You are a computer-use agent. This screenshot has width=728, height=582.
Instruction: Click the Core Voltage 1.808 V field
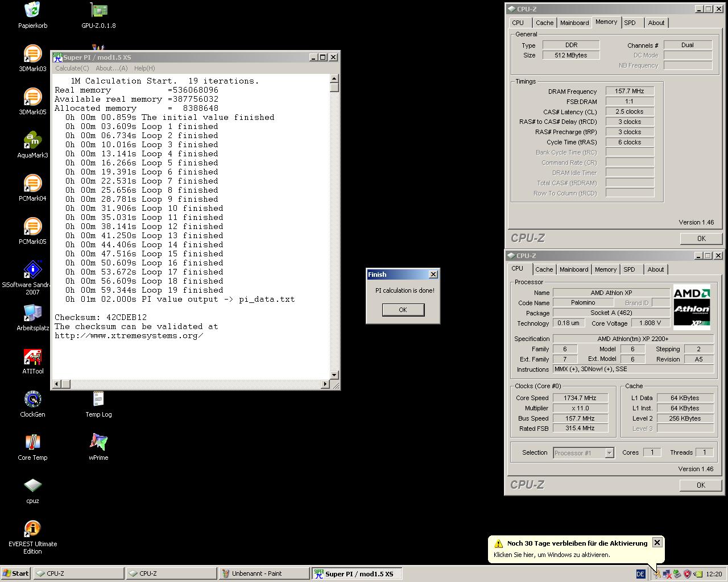point(650,323)
